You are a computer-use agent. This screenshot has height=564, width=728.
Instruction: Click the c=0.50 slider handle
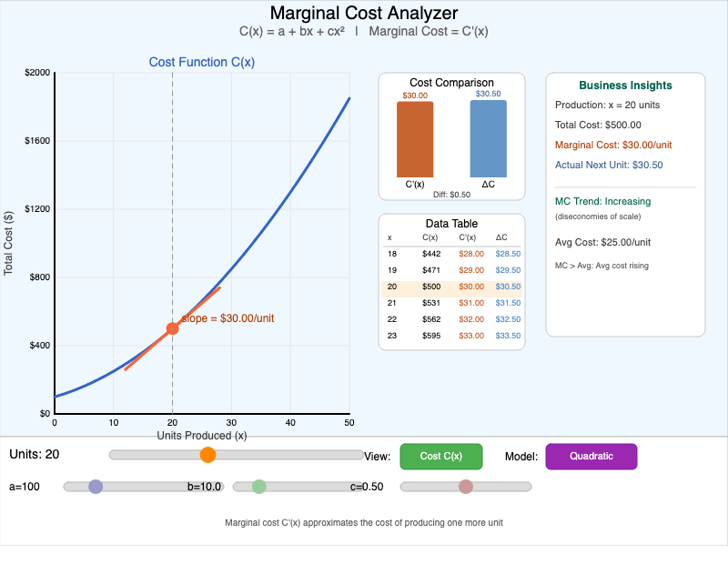pos(465,486)
